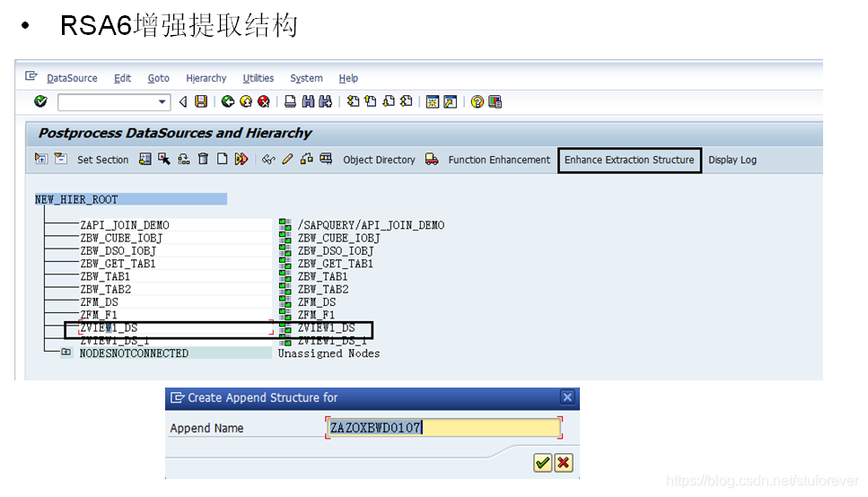Image resolution: width=868 pixels, height=497 pixels.
Task: Click the Print icon
Action: point(290,101)
